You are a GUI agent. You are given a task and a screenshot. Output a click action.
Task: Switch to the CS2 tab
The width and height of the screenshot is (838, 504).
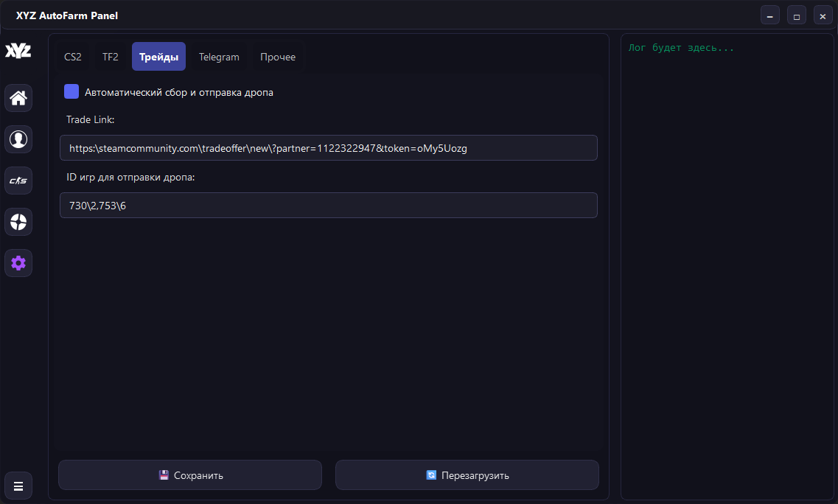pyautogui.click(x=73, y=57)
